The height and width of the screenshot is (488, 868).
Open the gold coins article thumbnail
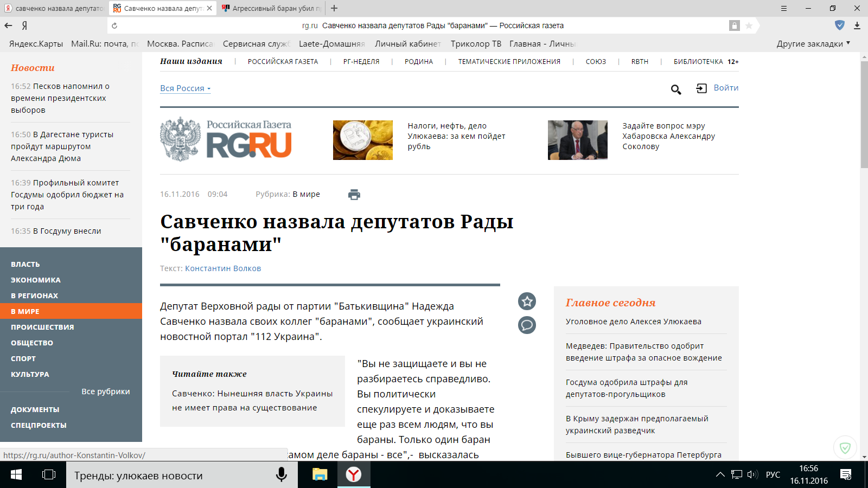(x=362, y=140)
